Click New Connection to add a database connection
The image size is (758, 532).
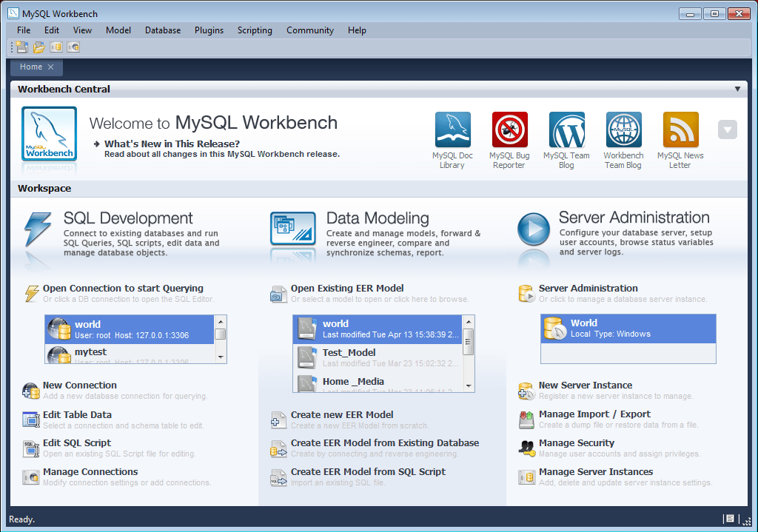click(x=79, y=385)
